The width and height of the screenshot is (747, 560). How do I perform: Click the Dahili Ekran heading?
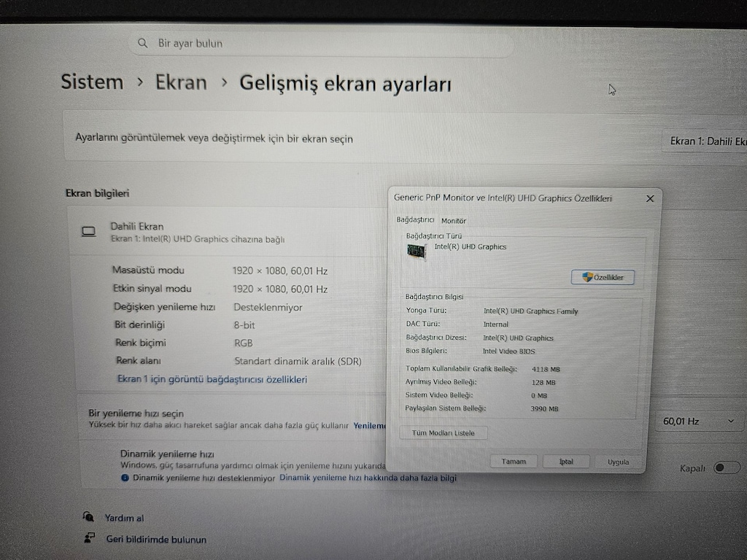point(137,227)
